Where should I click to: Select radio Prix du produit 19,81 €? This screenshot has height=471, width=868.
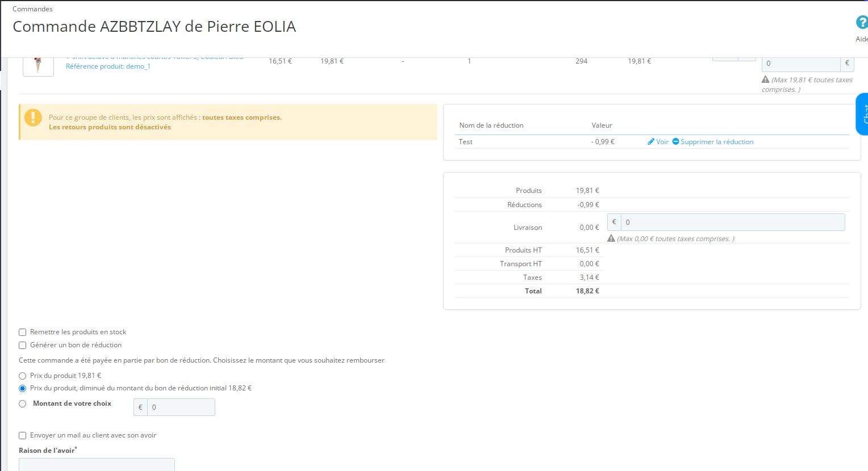[23, 376]
